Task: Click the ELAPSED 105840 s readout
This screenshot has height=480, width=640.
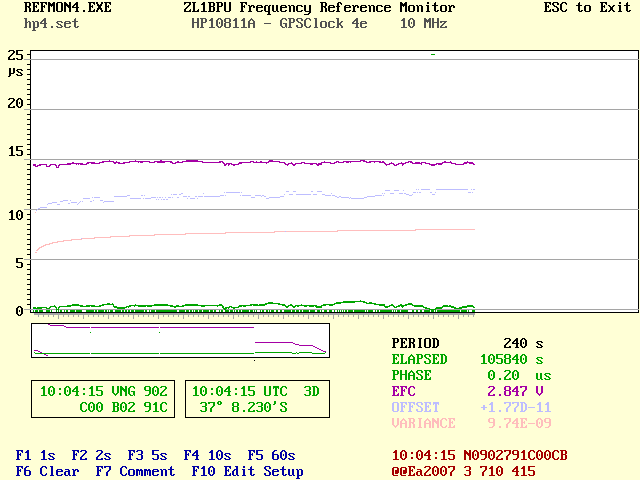Action: click(468, 359)
